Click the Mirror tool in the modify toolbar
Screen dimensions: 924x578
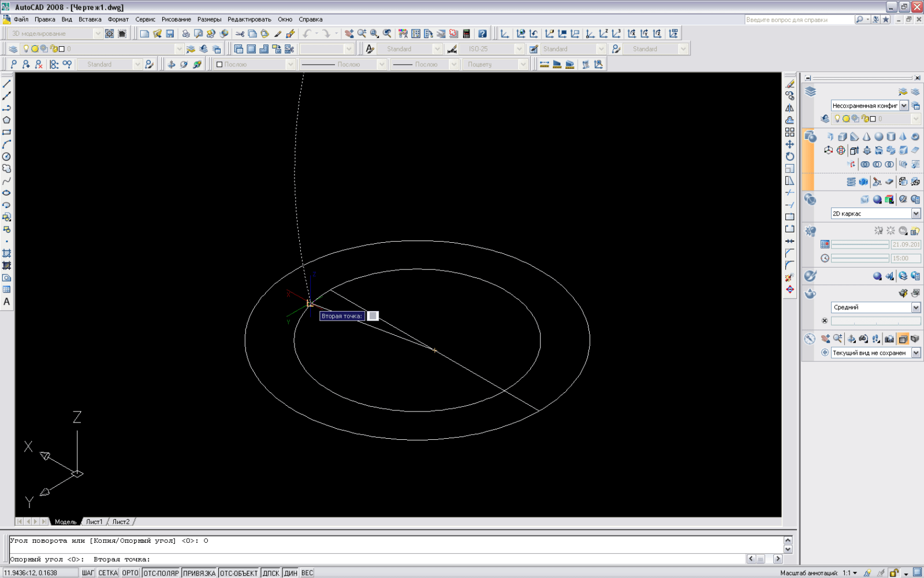pyautogui.click(x=789, y=108)
